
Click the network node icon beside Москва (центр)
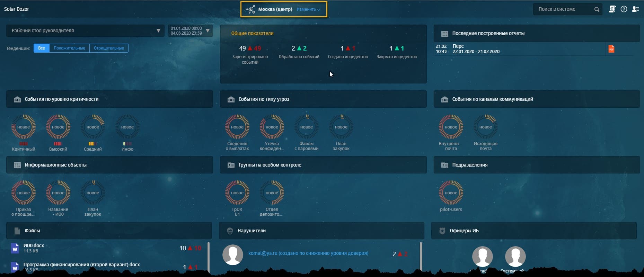coord(250,9)
